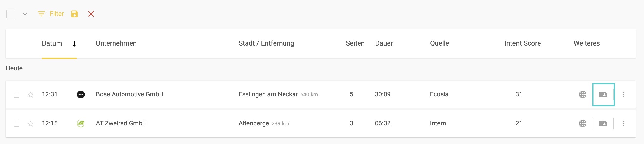Open the Filter options

pos(51,14)
